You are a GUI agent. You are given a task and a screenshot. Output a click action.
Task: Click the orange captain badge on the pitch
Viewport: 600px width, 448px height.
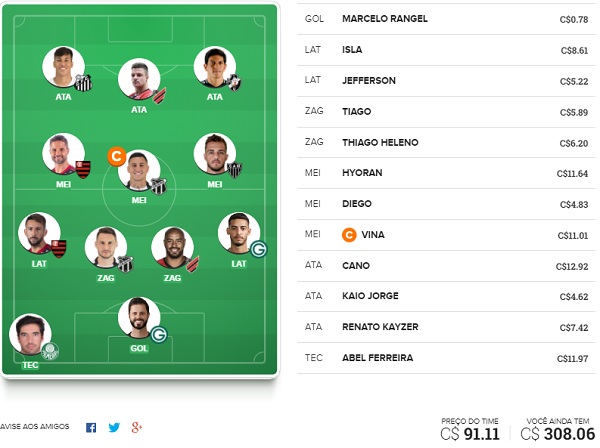(117, 156)
